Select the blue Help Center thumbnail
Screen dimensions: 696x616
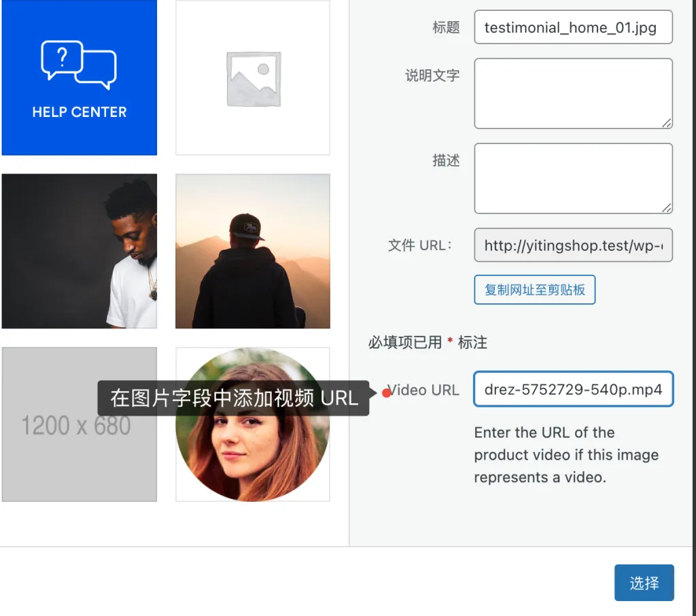click(79, 78)
